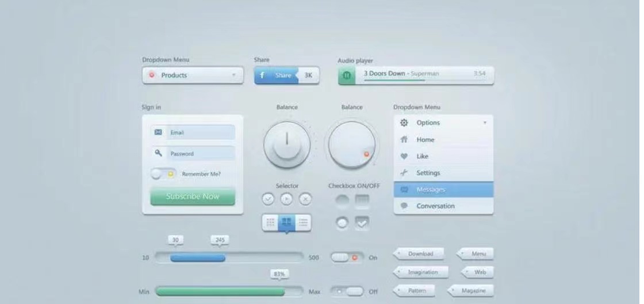Viewport: 644px width, 304px height.
Task: Click the 245 range handle tooltip
Action: pyautogui.click(x=220, y=240)
